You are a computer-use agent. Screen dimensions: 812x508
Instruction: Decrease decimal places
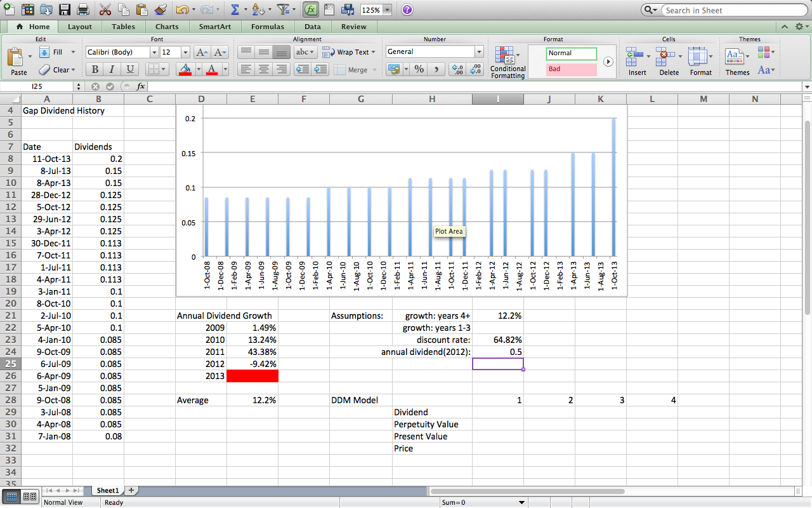475,69
